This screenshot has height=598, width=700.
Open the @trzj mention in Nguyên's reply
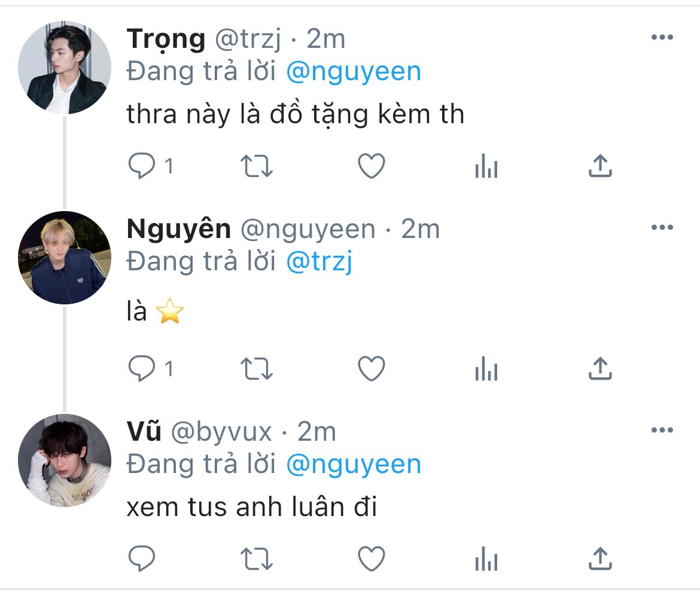[x=319, y=262]
